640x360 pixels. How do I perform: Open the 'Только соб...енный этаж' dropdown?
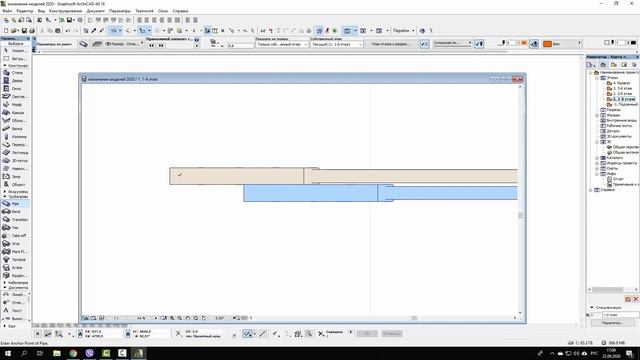[x=282, y=44]
